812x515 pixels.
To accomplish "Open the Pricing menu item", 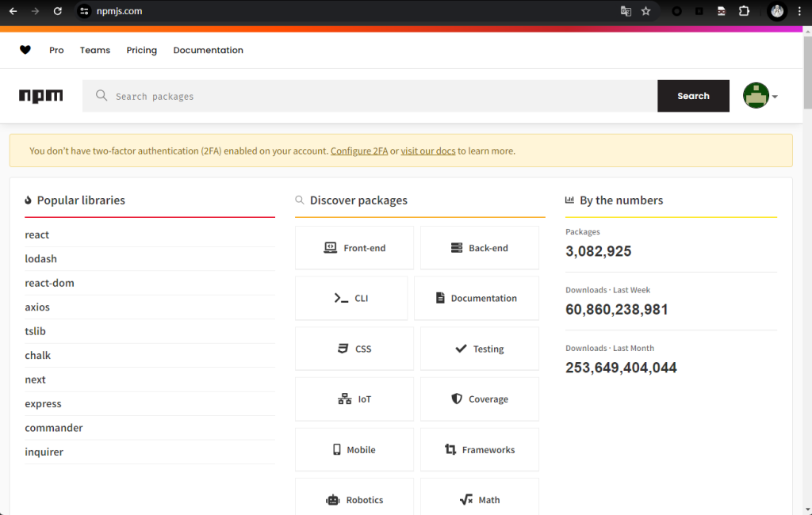I will coord(141,50).
